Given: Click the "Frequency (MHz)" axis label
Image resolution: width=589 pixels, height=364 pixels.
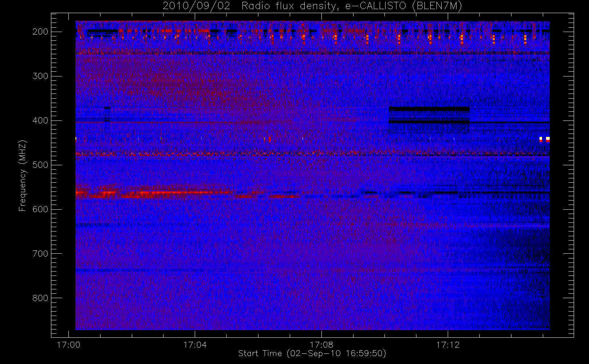Looking at the screenshot, I should point(23,175).
